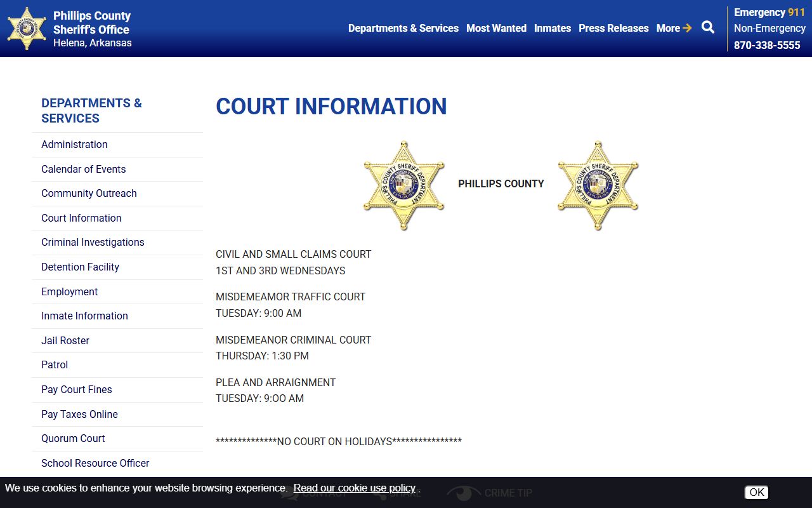Go to Pay Court Fines
The width and height of the screenshot is (812, 508).
coord(117,390)
